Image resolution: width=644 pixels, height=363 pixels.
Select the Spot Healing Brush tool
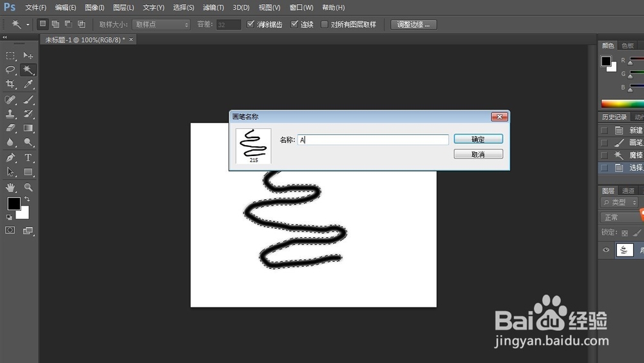10,99
